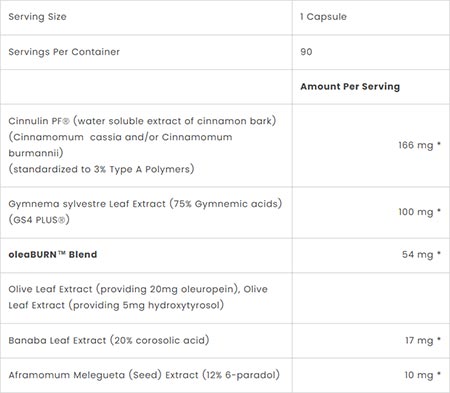The width and height of the screenshot is (450, 393).
Task: Click the hydroxytyrosol Olive Leaf Extract line
Action: coord(116,305)
